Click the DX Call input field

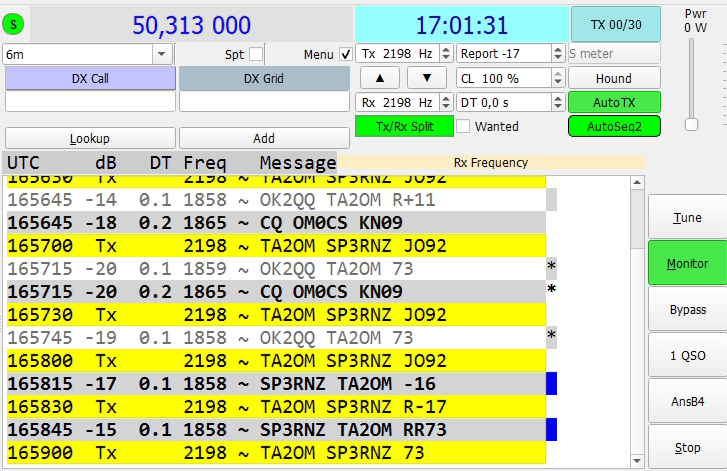click(x=90, y=101)
